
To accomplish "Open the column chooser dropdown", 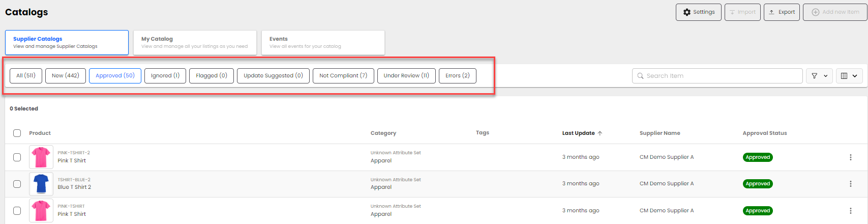I will point(849,76).
